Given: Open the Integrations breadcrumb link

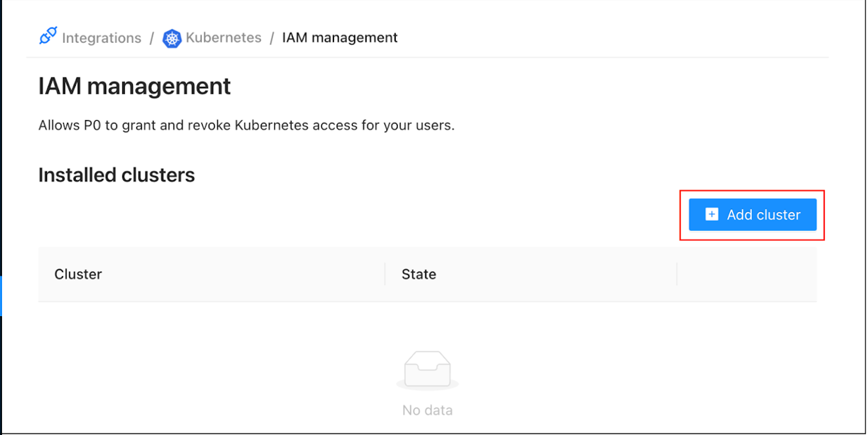Looking at the screenshot, I should pyautogui.click(x=101, y=38).
